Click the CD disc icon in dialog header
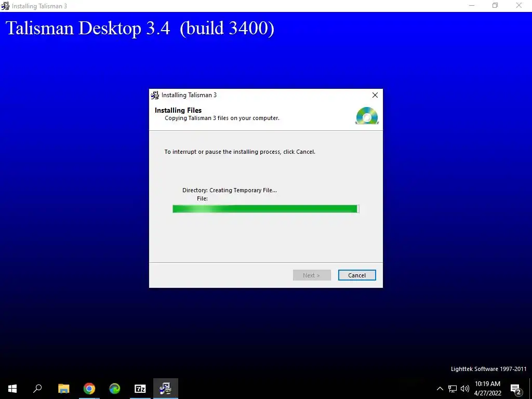This screenshot has width=532, height=399. coord(367,116)
